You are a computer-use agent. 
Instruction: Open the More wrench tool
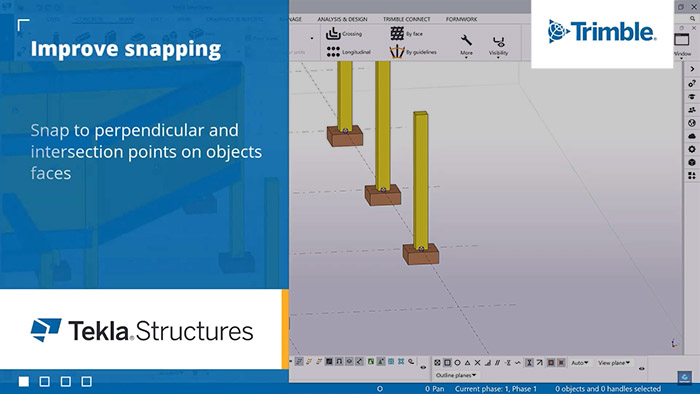(467, 44)
